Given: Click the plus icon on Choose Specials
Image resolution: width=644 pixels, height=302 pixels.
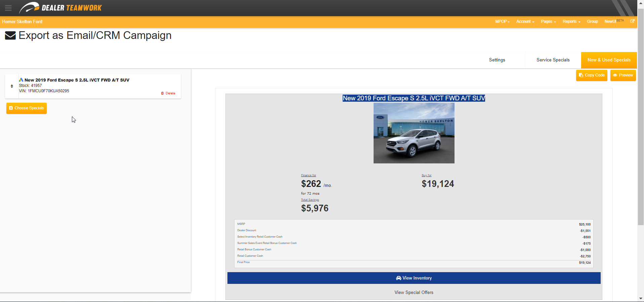Looking at the screenshot, I should point(10,108).
